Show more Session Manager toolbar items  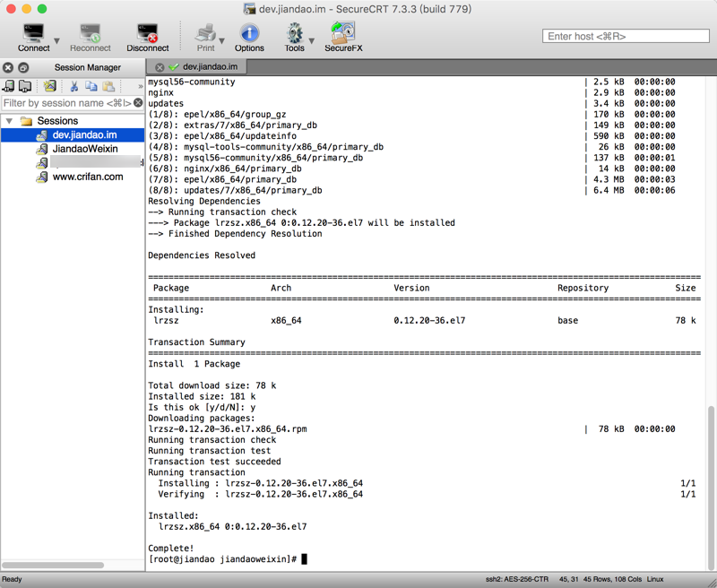click(x=140, y=86)
